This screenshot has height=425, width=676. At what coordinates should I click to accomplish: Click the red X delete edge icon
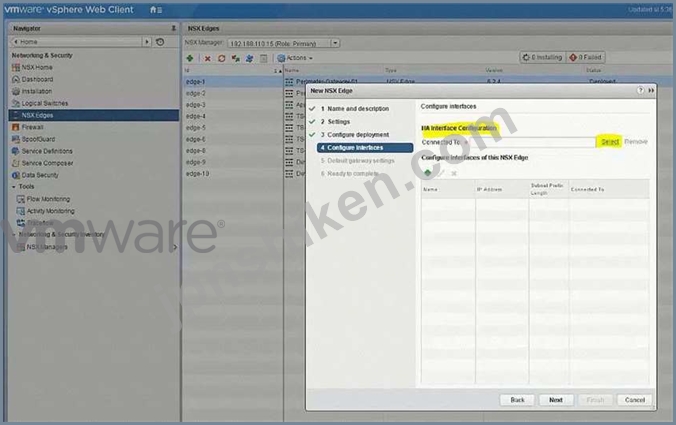(207, 58)
